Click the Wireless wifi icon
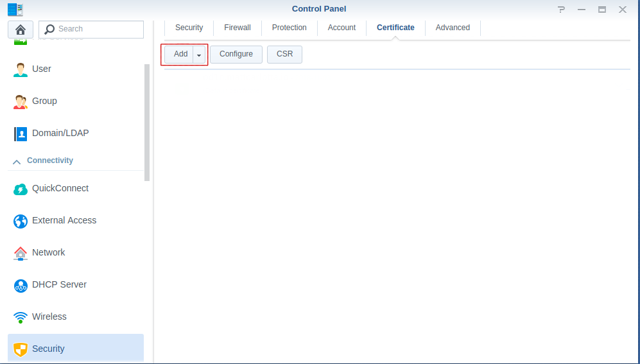640x364 pixels. coord(21,317)
